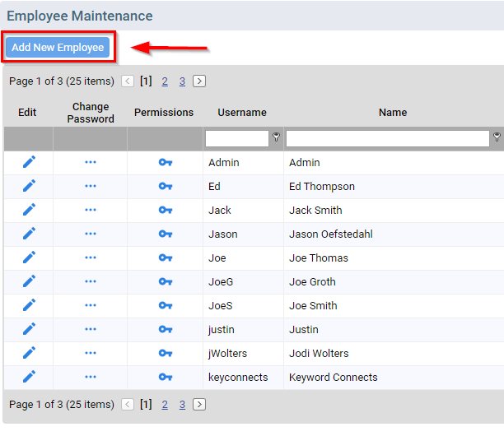
Task: Go to page 3 in top pager
Action: coord(182,81)
